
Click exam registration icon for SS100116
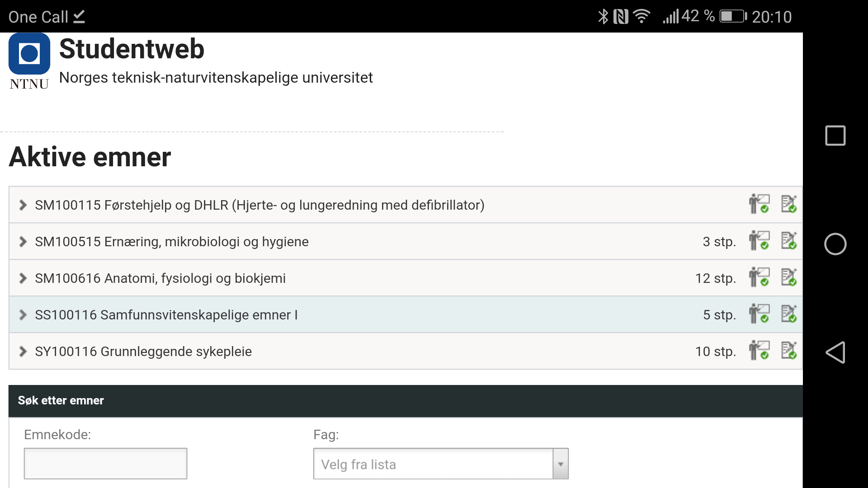pos(789,314)
